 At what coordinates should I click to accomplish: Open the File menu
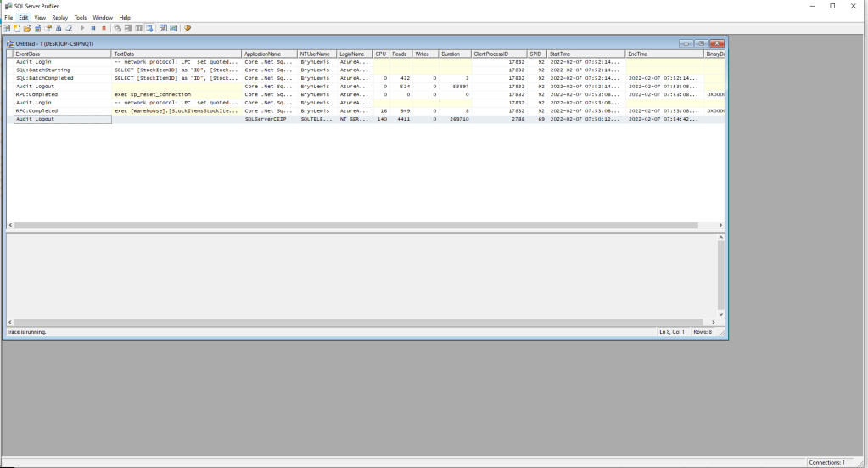(x=8, y=17)
